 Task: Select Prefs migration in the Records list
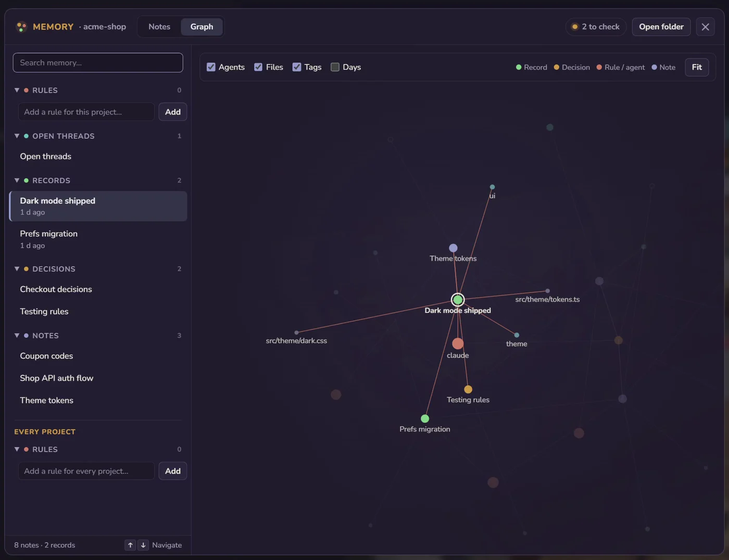point(98,239)
